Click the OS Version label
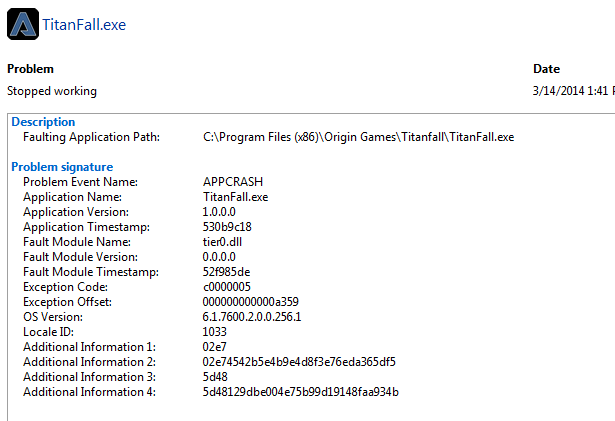Viewport: 615px width, 421px height. click(53, 317)
